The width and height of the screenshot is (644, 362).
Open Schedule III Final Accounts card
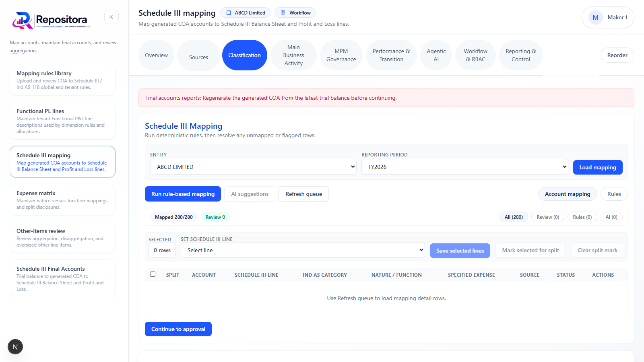63,278
